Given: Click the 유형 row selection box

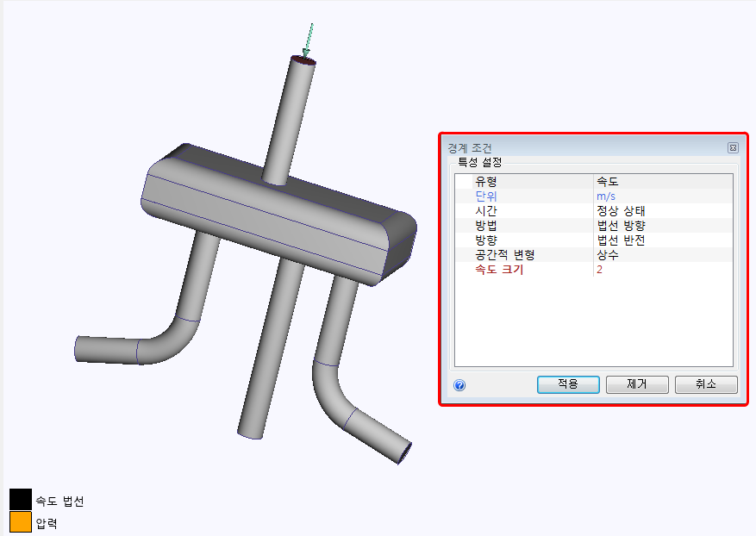Looking at the screenshot, I should [x=464, y=181].
